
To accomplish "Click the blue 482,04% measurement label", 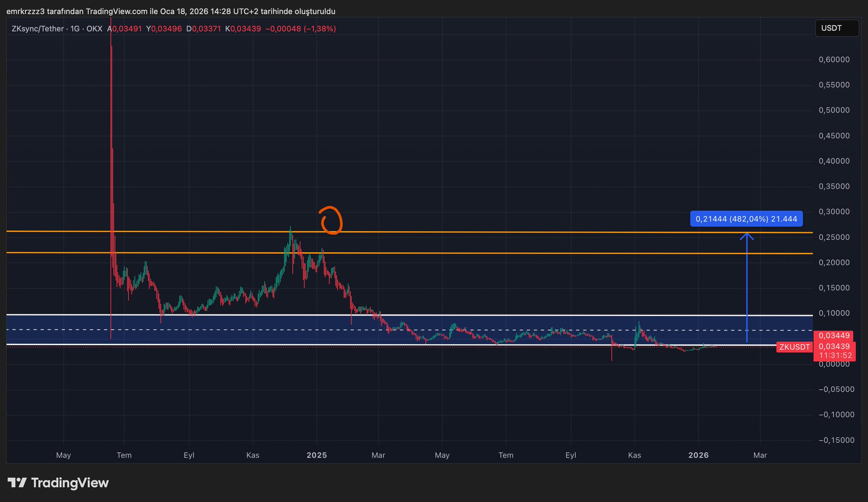I will 746,219.
